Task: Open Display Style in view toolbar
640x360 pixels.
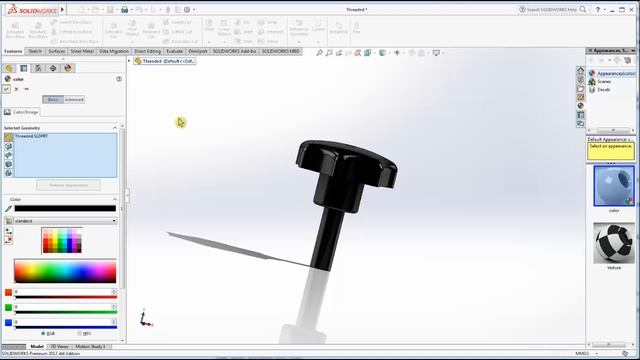Action: click(383, 53)
